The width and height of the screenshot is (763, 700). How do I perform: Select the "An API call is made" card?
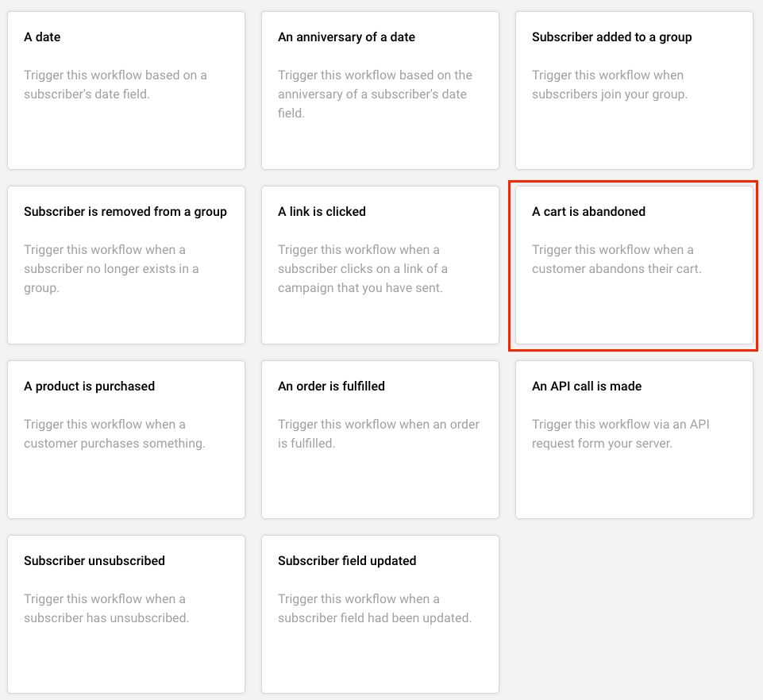[634, 439]
